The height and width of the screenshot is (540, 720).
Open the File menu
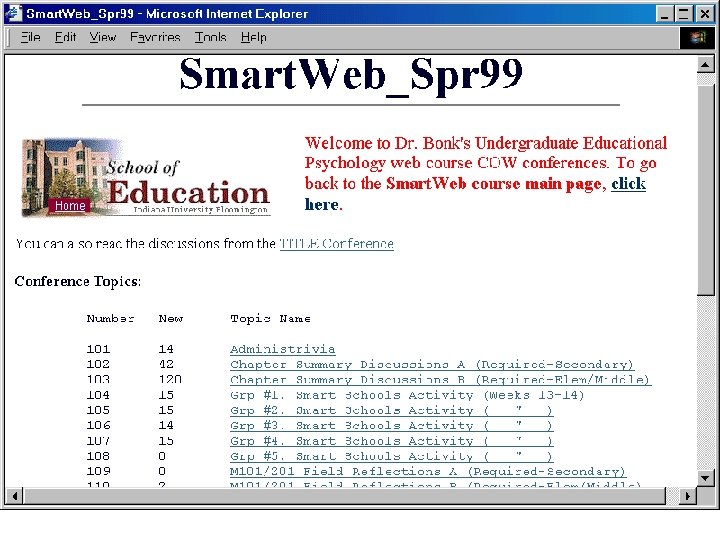[30, 37]
